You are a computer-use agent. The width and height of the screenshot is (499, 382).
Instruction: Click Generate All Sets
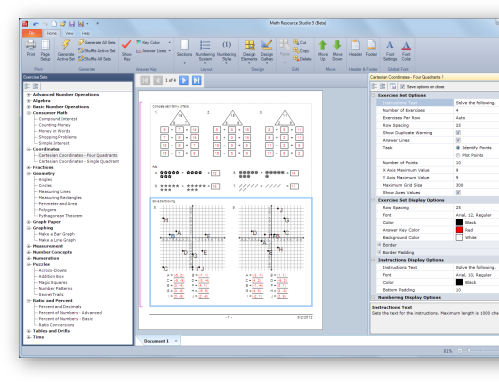(x=97, y=42)
